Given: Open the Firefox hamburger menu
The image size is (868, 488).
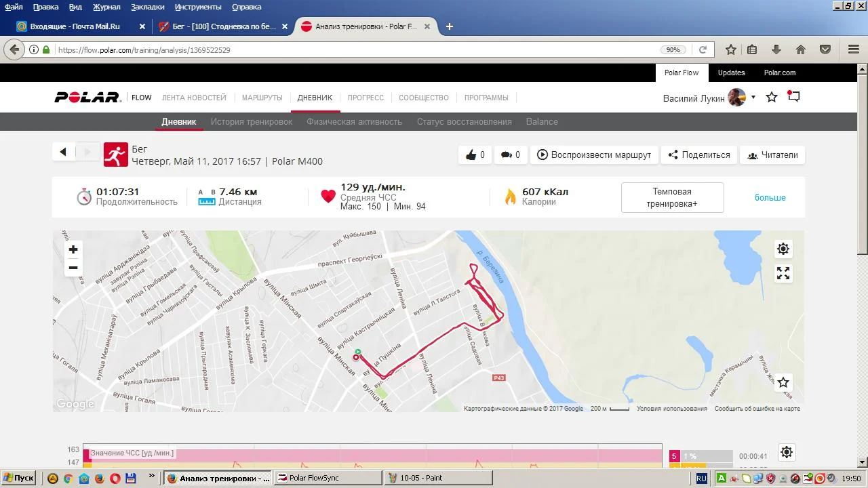Looking at the screenshot, I should pos(854,49).
